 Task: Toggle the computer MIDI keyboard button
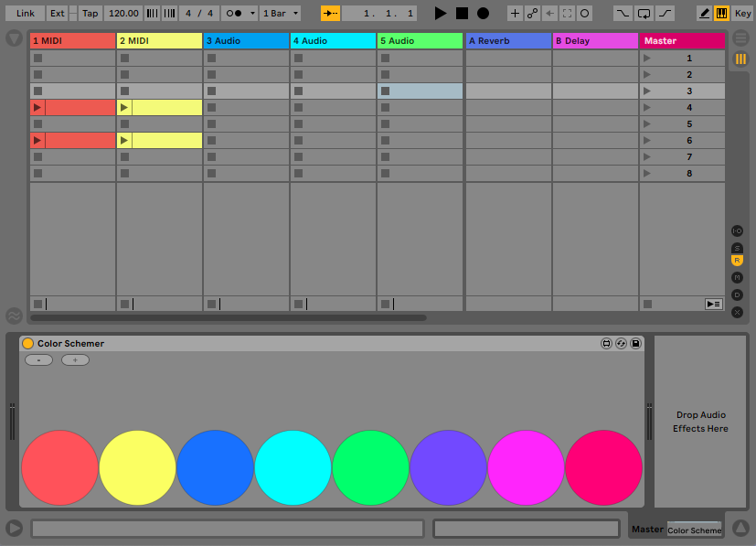[x=722, y=14]
